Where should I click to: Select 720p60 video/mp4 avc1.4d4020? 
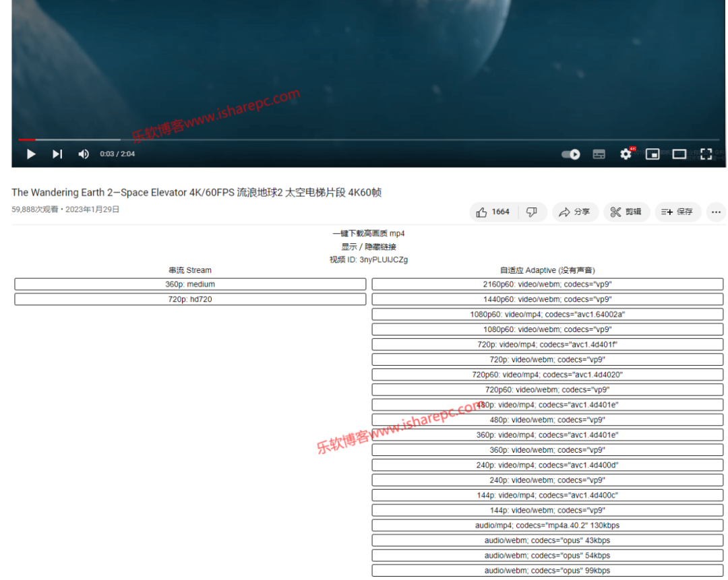[x=547, y=375]
